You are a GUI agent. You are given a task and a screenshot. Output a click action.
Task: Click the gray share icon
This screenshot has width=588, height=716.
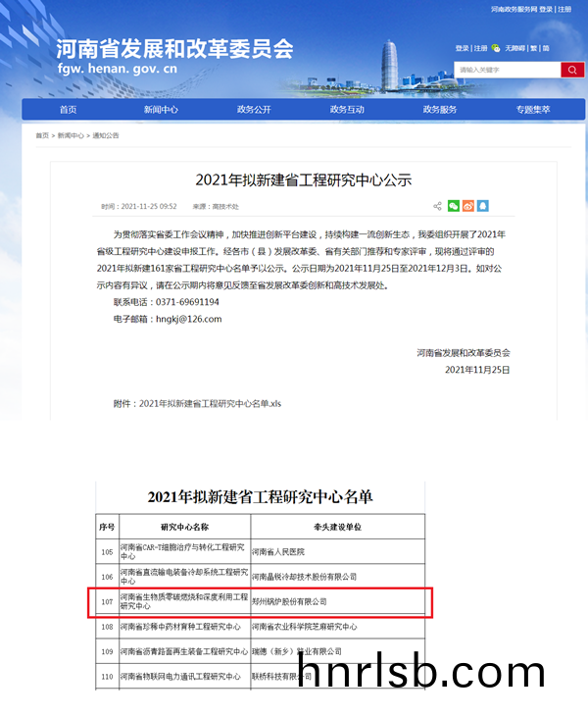(437, 206)
